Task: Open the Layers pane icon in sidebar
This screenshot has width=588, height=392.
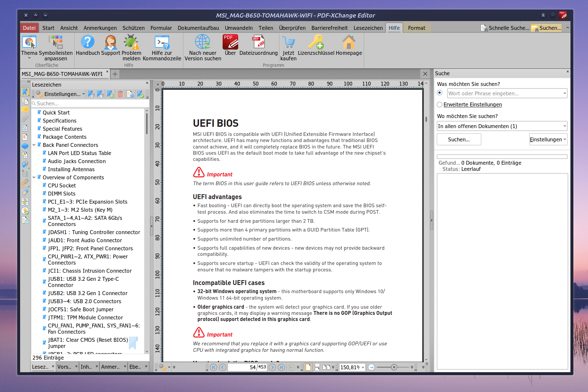Action: click(x=25, y=146)
